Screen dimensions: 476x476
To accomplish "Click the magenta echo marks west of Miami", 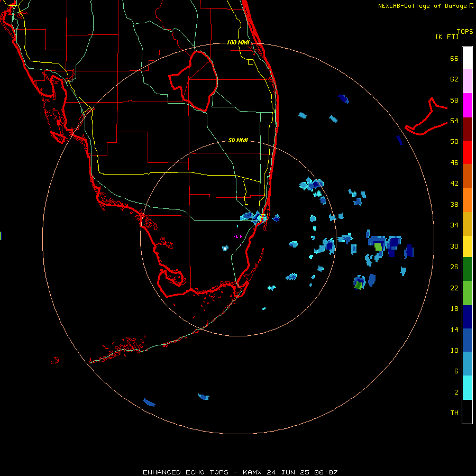I will (237, 236).
